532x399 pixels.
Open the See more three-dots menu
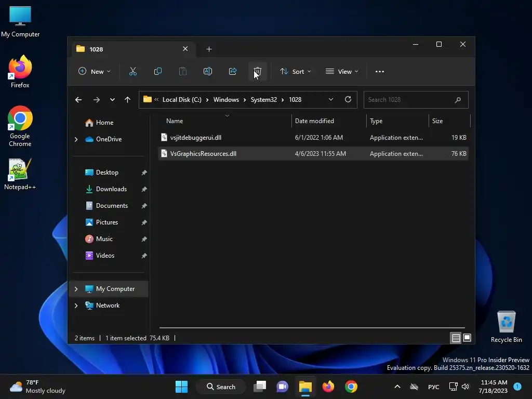coord(380,72)
